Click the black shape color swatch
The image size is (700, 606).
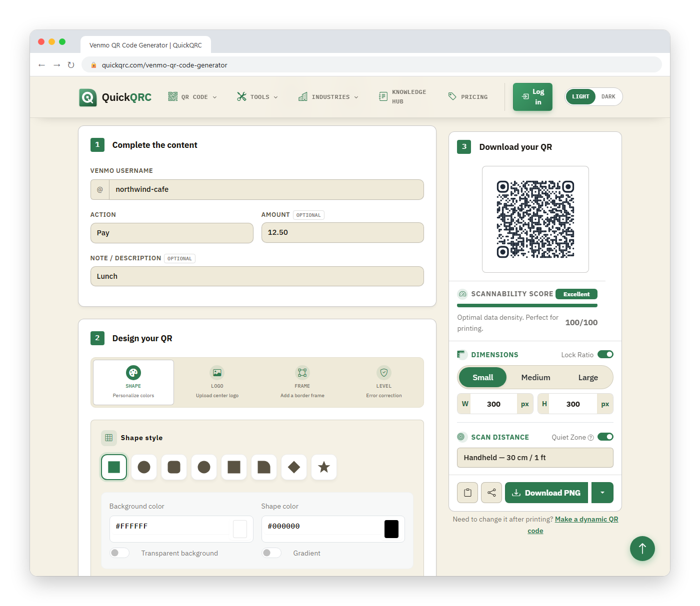391,529
